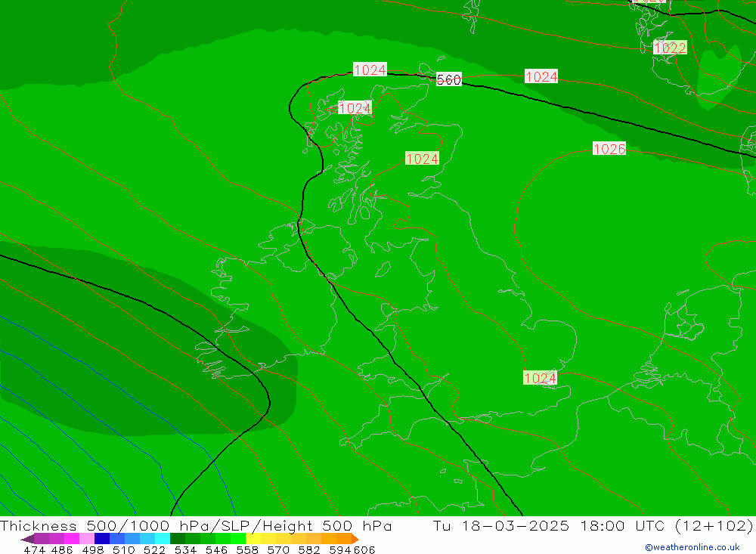Click the 1026 isobar pressure label

coord(609,149)
